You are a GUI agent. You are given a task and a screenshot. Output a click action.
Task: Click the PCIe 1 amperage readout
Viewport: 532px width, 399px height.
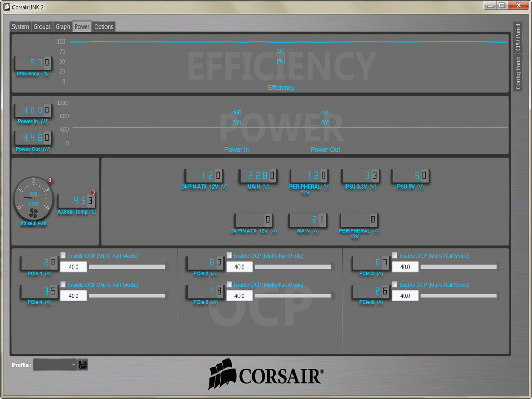[x=39, y=262]
